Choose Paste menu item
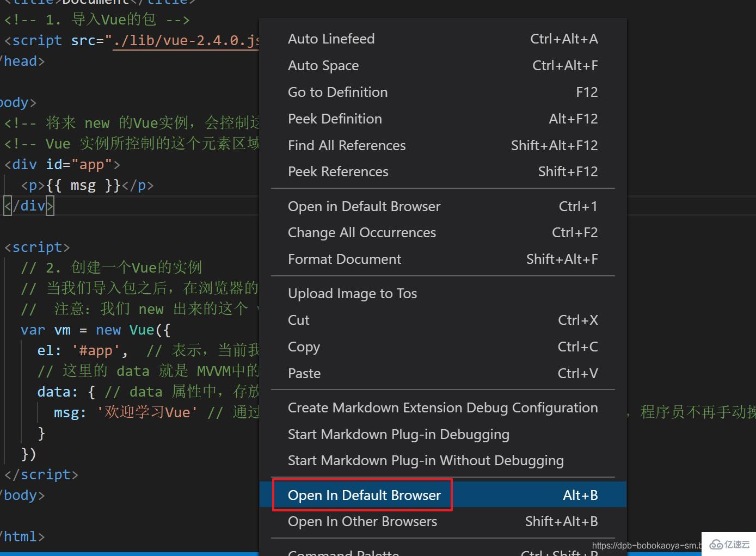Image resolution: width=756 pixels, height=556 pixels. pos(443,373)
